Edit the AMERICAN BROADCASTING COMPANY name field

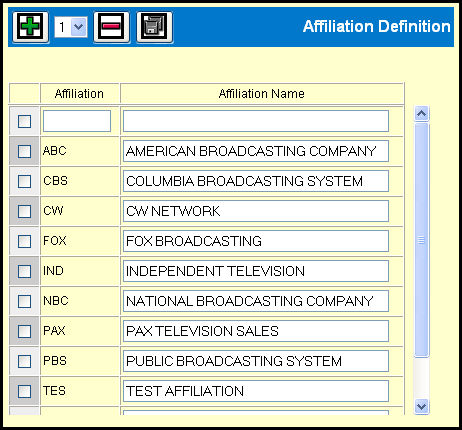point(256,151)
